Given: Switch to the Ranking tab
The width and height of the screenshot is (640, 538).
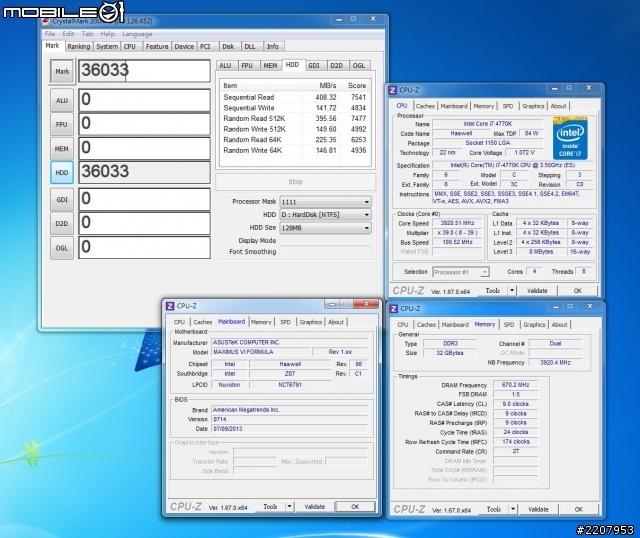Looking at the screenshot, I should tap(79, 47).
